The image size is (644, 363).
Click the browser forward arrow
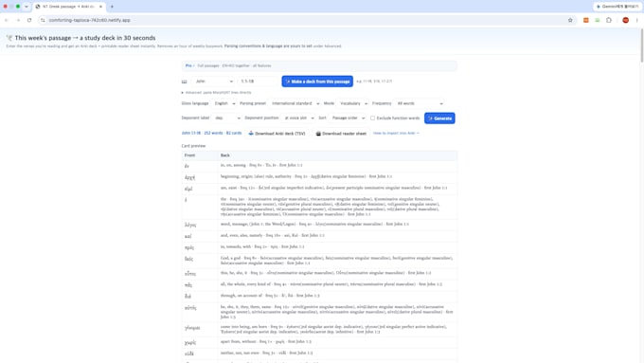pyautogui.click(x=18, y=20)
